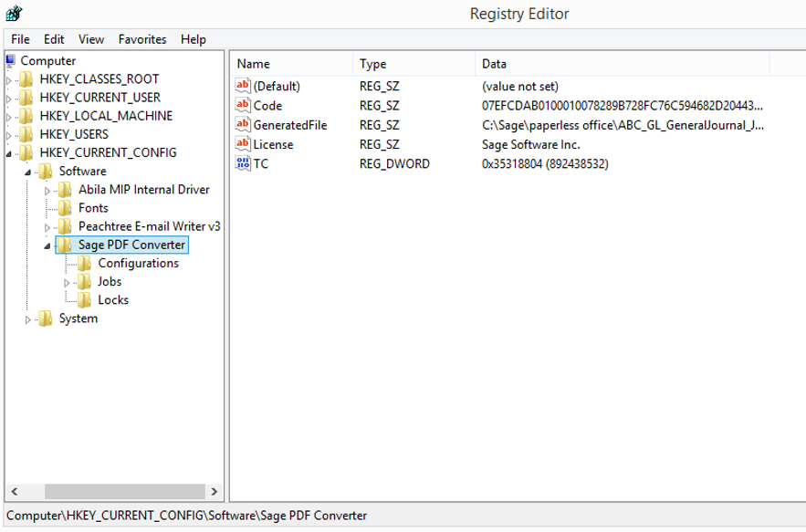Expand the Jobs subkey
Image resolution: width=806 pixels, height=532 pixels.
tap(66, 283)
